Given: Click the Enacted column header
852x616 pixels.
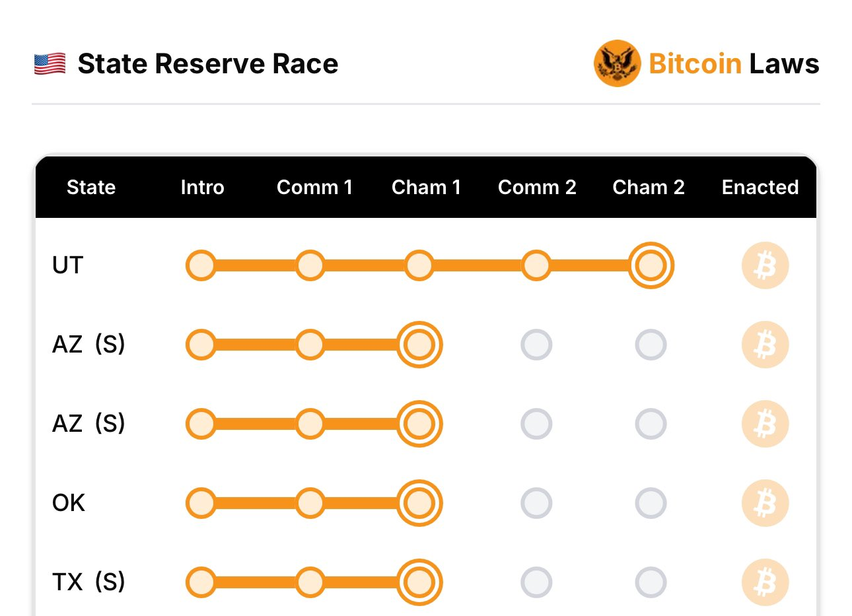Looking at the screenshot, I should pyautogui.click(x=760, y=188).
